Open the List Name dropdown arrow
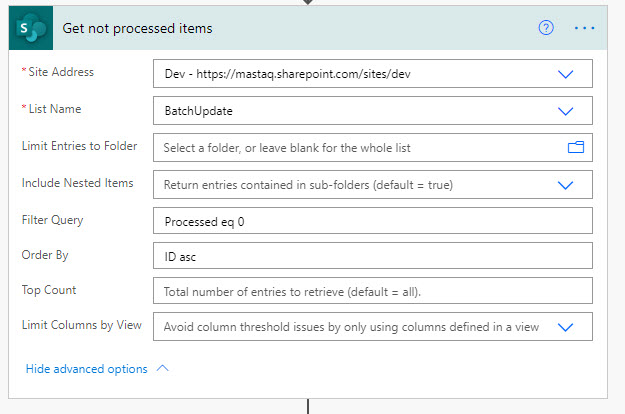 [566, 111]
